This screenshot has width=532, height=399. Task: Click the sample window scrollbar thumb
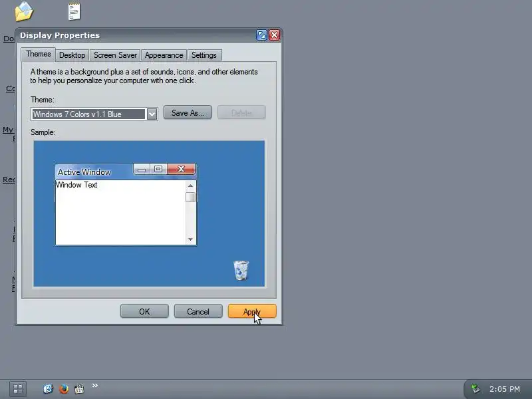pos(190,197)
